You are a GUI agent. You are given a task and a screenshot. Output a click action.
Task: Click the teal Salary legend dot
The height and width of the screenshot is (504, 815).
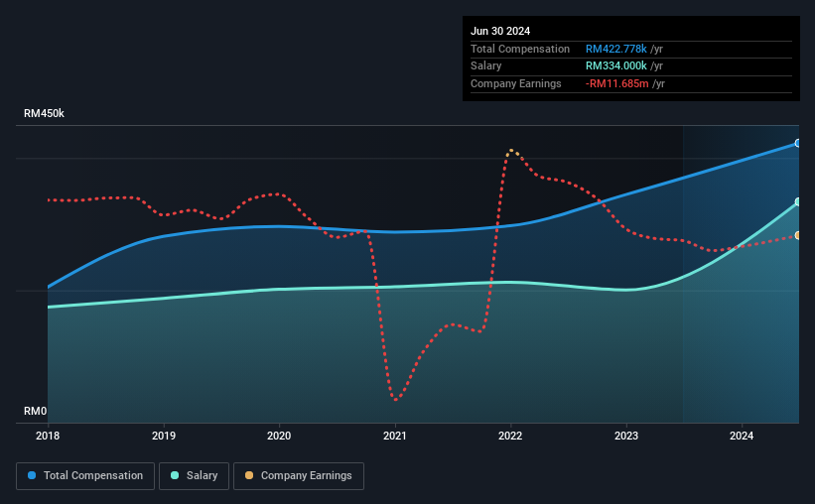click(x=175, y=475)
